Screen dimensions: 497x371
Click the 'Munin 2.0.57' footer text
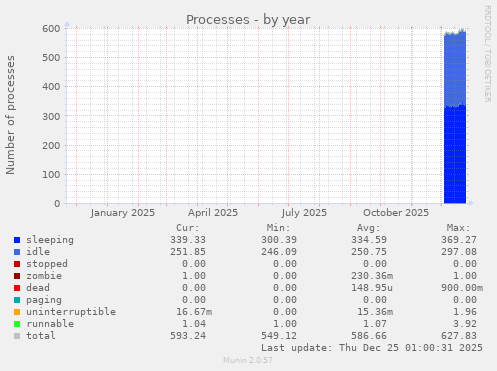[x=248, y=360]
